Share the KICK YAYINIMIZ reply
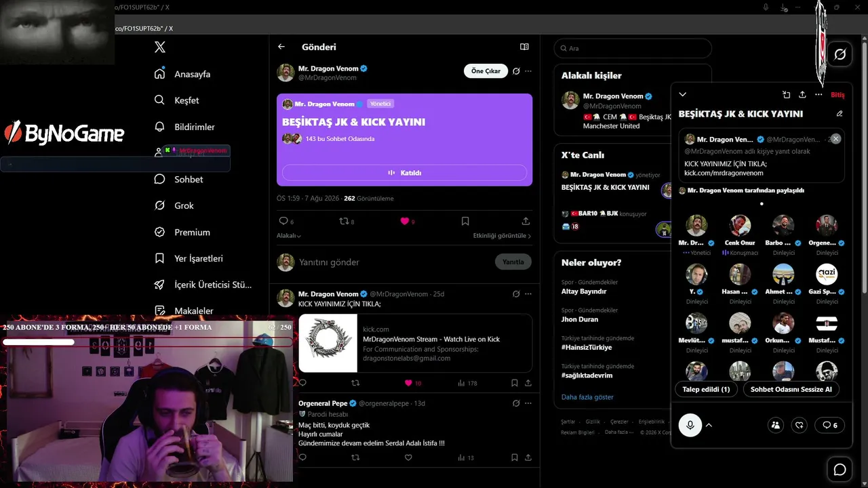This screenshot has width=868, height=488. tap(528, 383)
